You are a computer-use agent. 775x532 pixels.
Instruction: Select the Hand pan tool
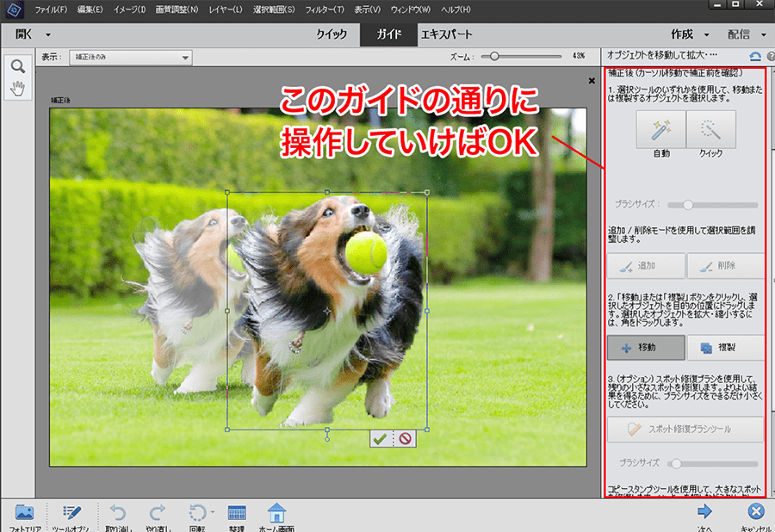click(x=17, y=88)
